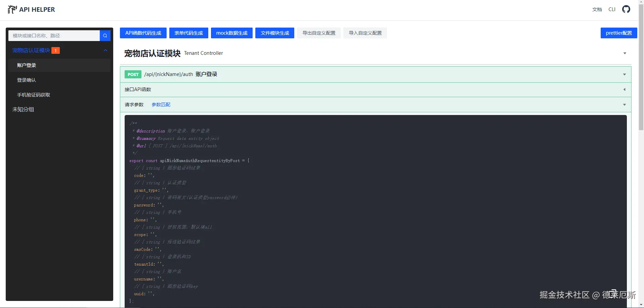
Task: Click the POST method badge
Action: tap(133, 74)
